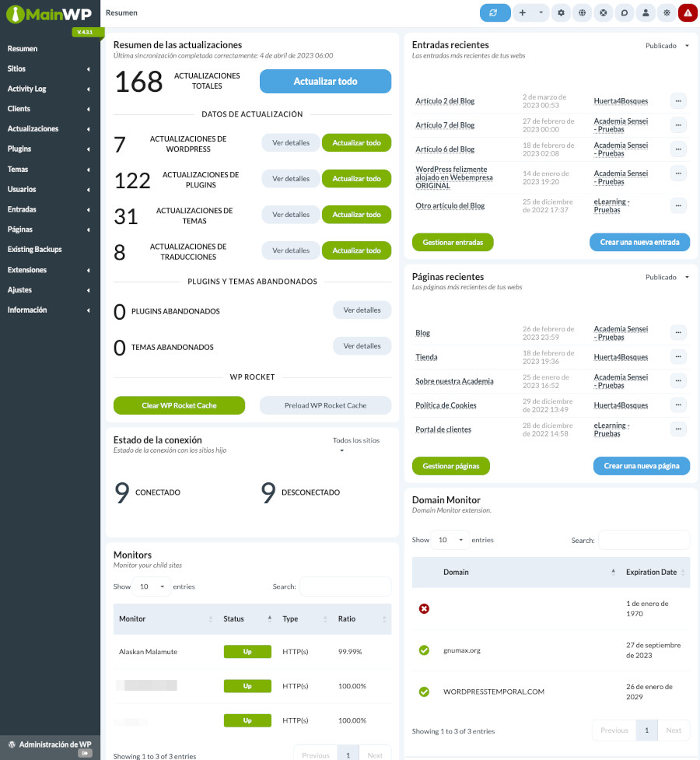This screenshot has height=760, width=700.
Task: Click Ver detalles for WordPress updates
Action: 291,143
